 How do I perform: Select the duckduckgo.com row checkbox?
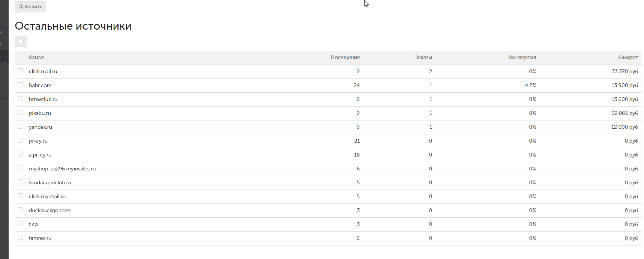(21, 210)
